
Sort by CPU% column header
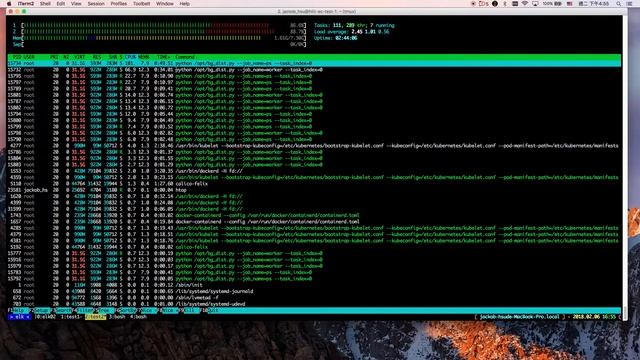[x=131, y=57]
